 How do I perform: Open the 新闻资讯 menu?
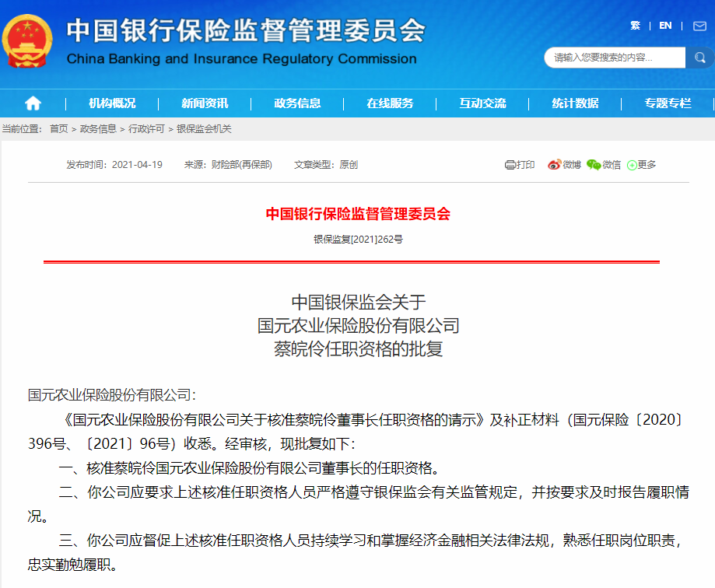(205, 103)
